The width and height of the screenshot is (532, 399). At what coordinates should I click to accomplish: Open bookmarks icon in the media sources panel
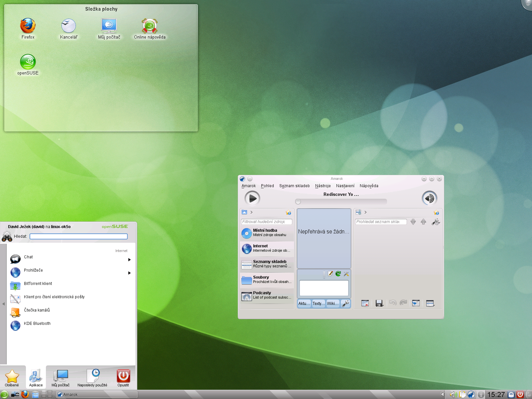click(x=288, y=212)
